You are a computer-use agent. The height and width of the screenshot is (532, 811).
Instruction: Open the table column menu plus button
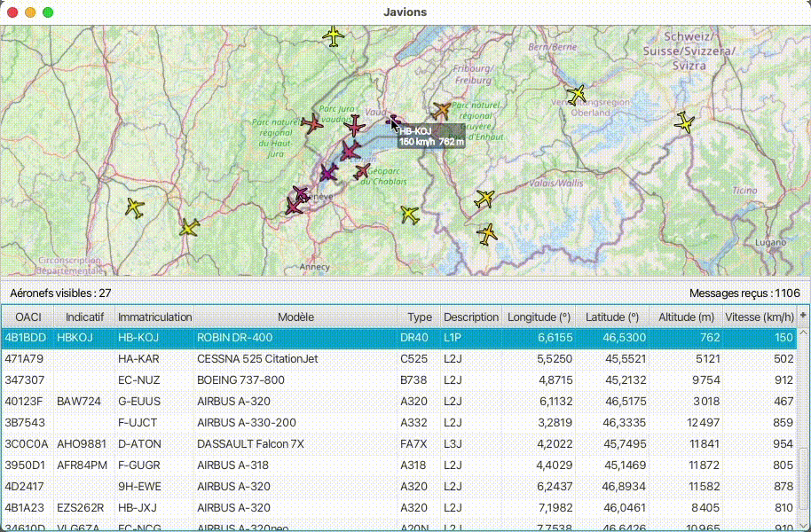[803, 316]
